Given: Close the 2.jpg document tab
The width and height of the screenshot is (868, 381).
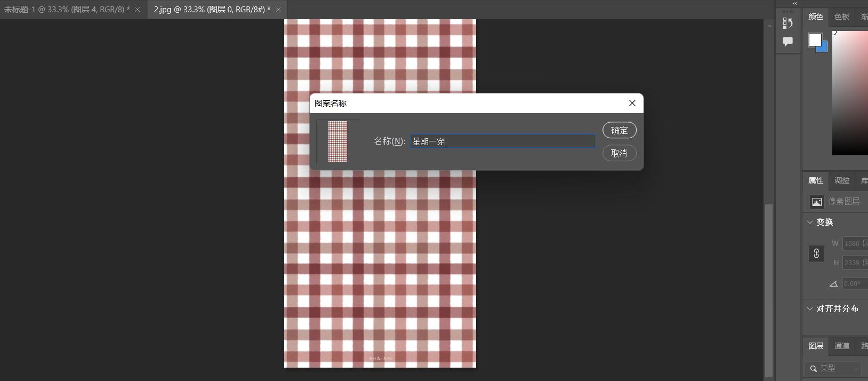Looking at the screenshot, I should 278,10.
